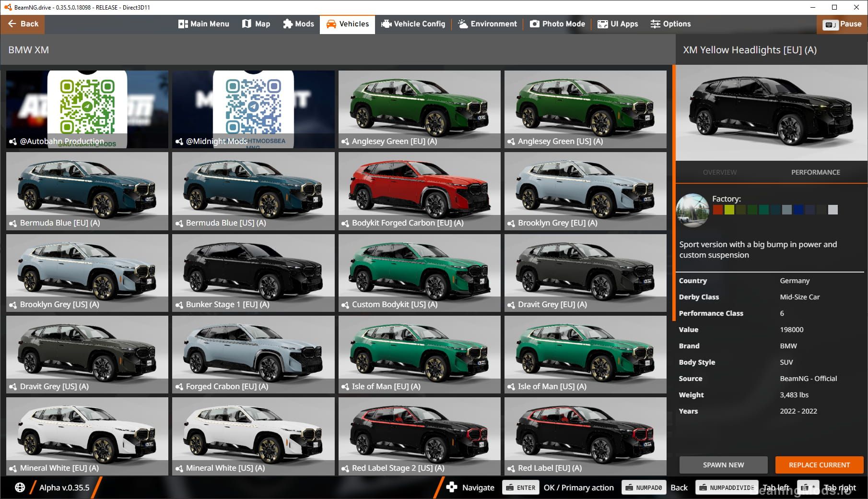This screenshot has width=868, height=499.
Task: Click the Source BeamNG - Official value
Action: click(809, 379)
